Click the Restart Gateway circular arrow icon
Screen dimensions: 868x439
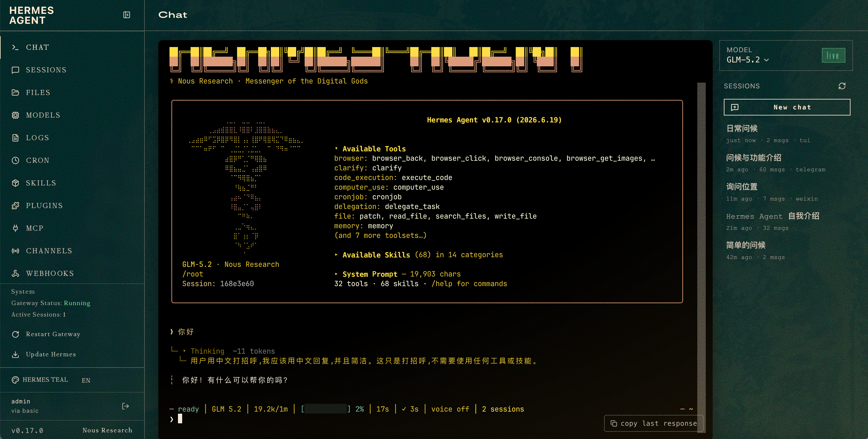tap(15, 334)
